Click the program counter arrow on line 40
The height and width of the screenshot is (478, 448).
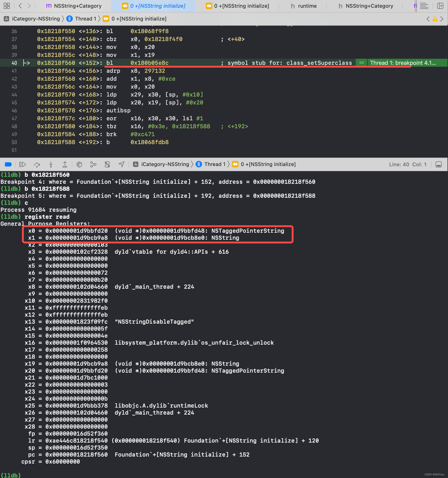tap(26, 63)
